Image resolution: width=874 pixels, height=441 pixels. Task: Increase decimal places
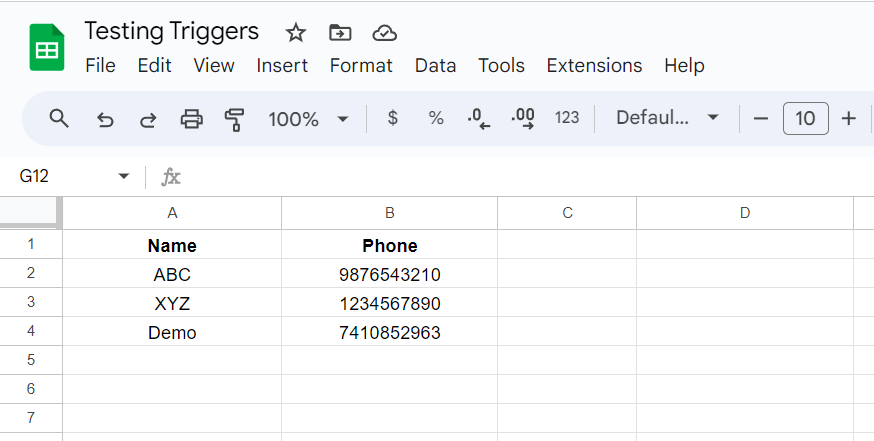[x=522, y=119]
